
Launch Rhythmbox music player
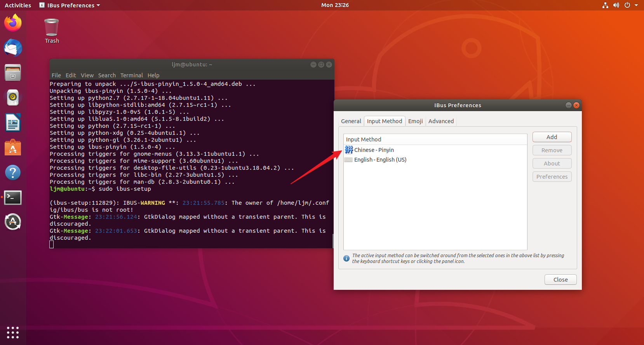click(x=13, y=98)
